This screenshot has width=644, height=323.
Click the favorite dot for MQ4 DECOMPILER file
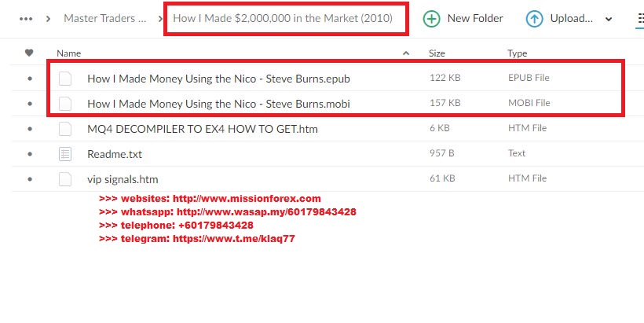[30, 129]
